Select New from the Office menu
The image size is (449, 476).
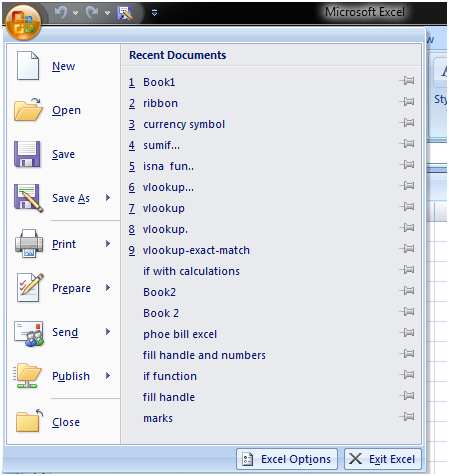click(63, 66)
